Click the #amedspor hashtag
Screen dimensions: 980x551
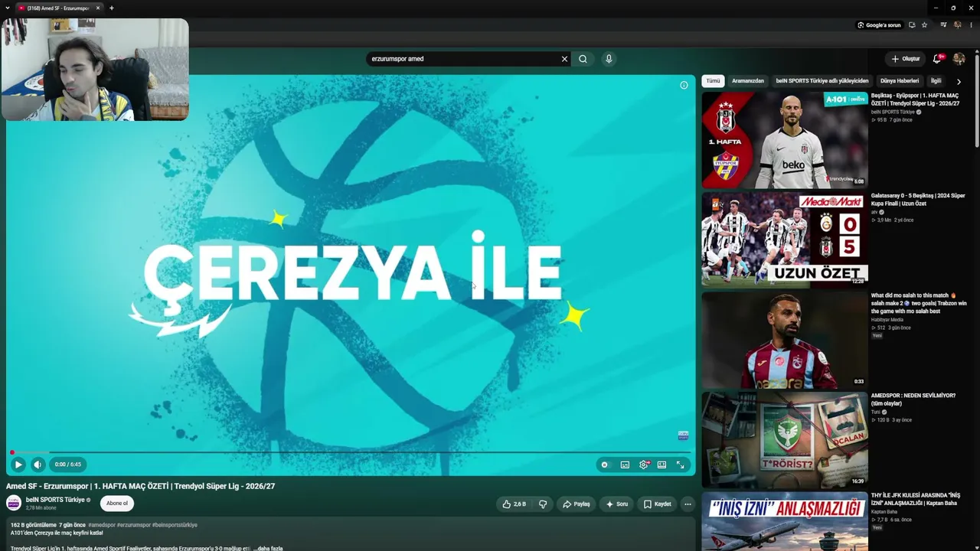(x=102, y=525)
